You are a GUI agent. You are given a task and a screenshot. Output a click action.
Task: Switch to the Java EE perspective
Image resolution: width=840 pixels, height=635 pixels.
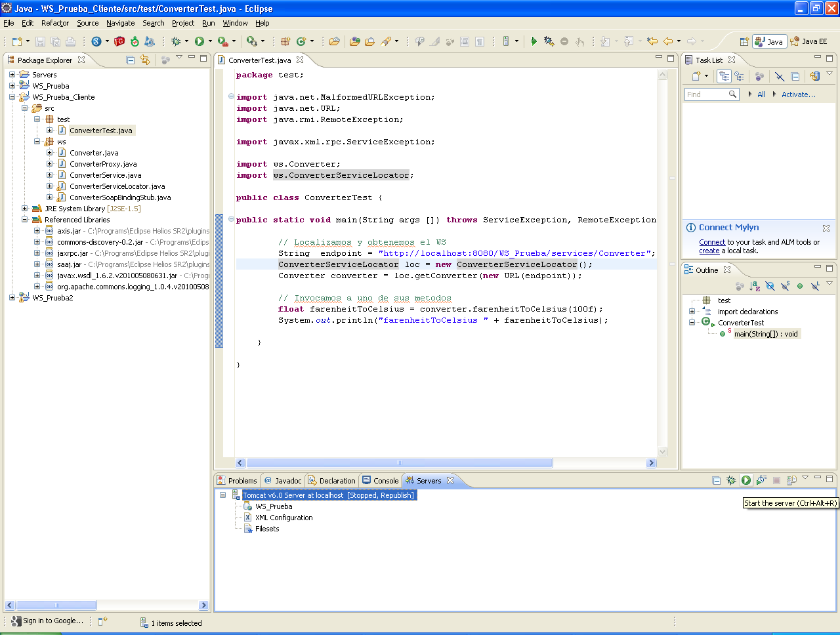(x=809, y=41)
